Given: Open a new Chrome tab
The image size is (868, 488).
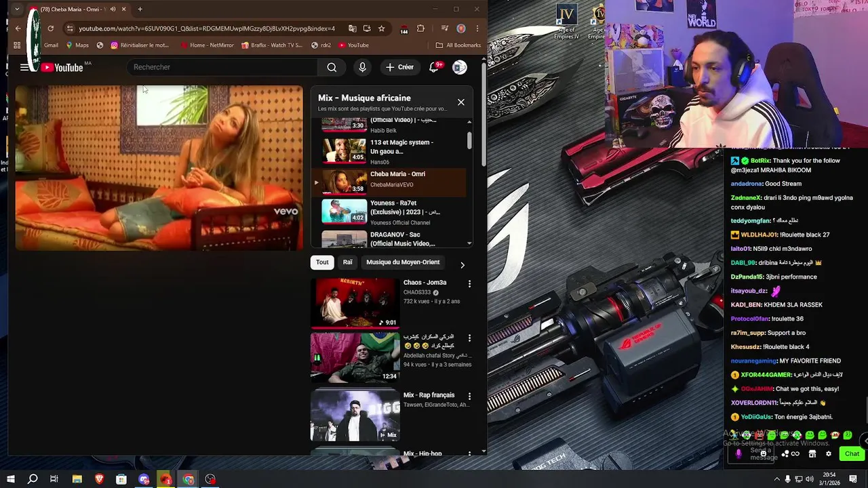Looking at the screenshot, I should point(140,9).
